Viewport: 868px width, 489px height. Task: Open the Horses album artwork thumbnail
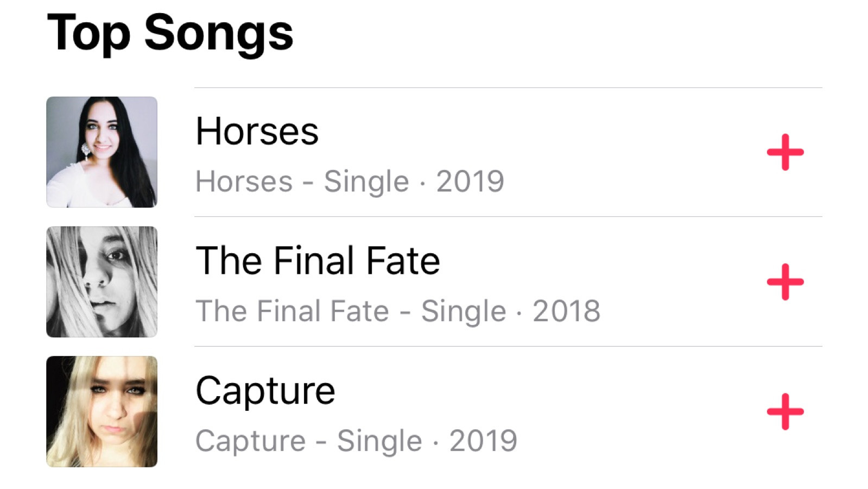[102, 152]
